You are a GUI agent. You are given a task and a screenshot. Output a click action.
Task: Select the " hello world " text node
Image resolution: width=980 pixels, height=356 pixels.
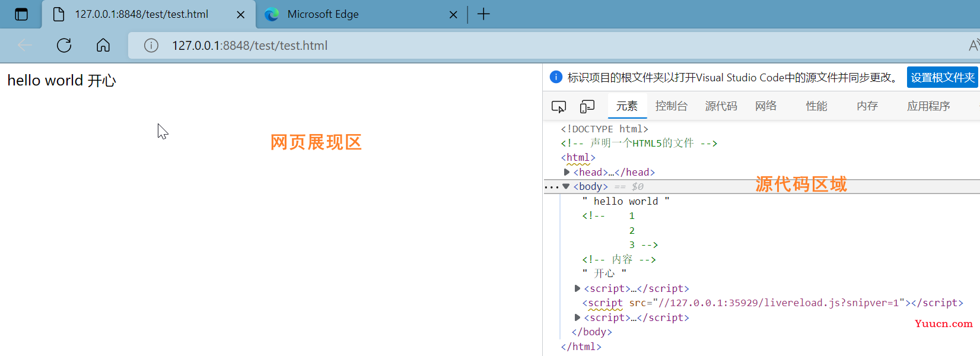tap(626, 201)
